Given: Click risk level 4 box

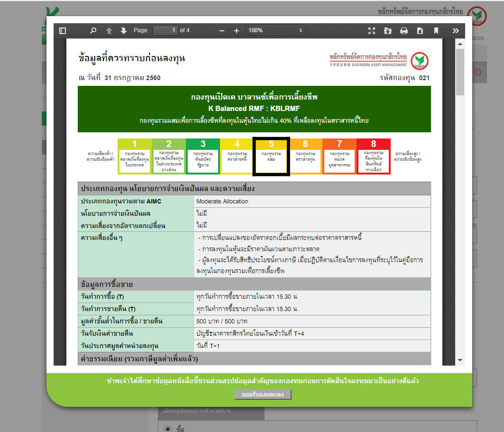Looking at the screenshot, I should click(237, 156).
